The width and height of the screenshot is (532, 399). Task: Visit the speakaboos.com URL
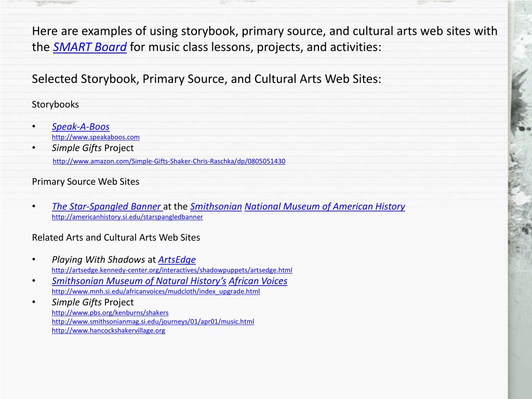[x=96, y=137]
